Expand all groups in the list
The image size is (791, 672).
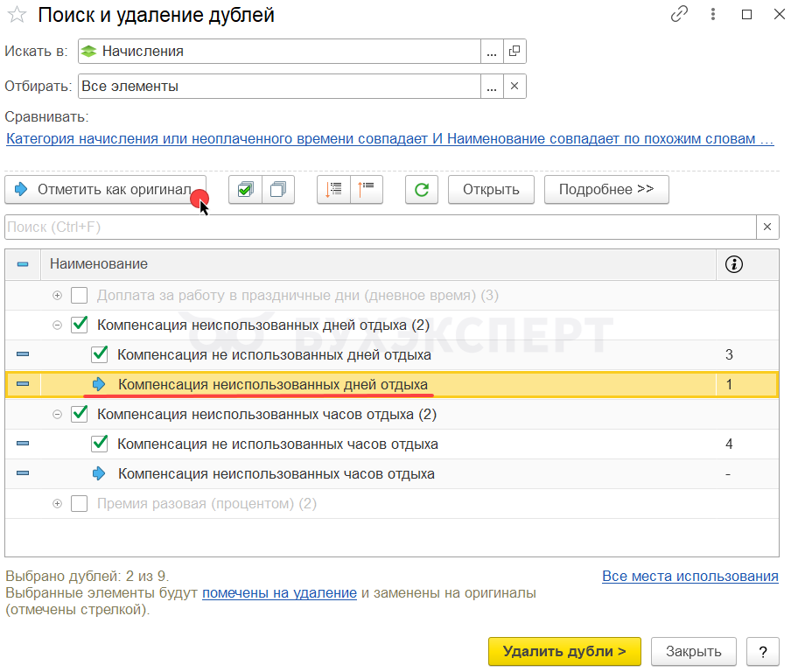[333, 190]
